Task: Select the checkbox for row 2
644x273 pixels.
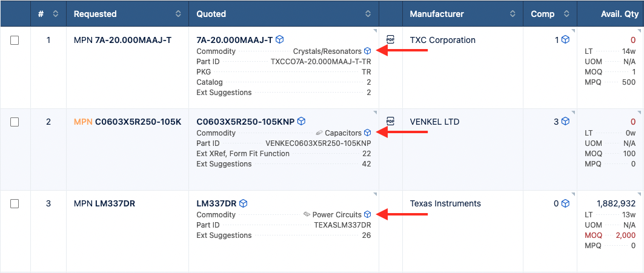Action: [15, 122]
